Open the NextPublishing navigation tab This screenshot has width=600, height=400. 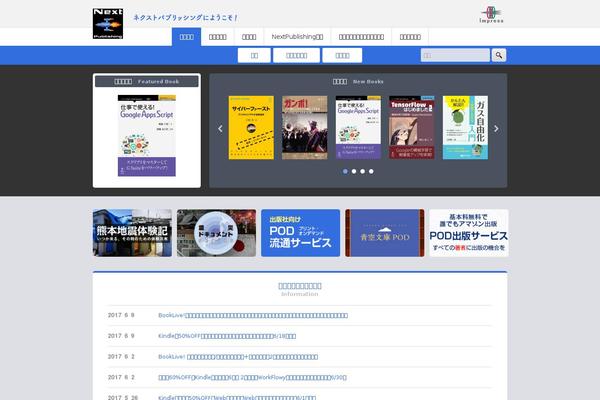pyautogui.click(x=297, y=37)
